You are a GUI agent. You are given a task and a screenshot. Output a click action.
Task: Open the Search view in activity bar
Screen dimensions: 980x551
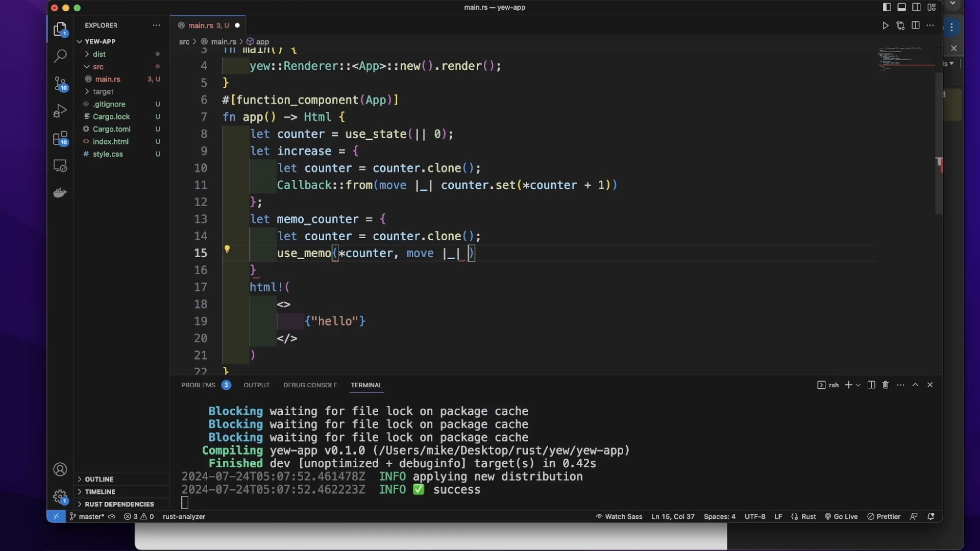coord(60,56)
